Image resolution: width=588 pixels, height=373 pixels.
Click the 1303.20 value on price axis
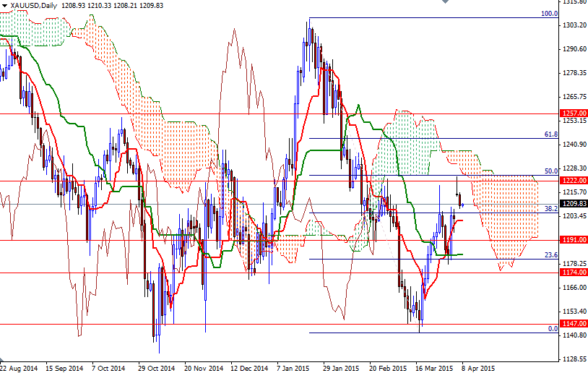coord(572,25)
